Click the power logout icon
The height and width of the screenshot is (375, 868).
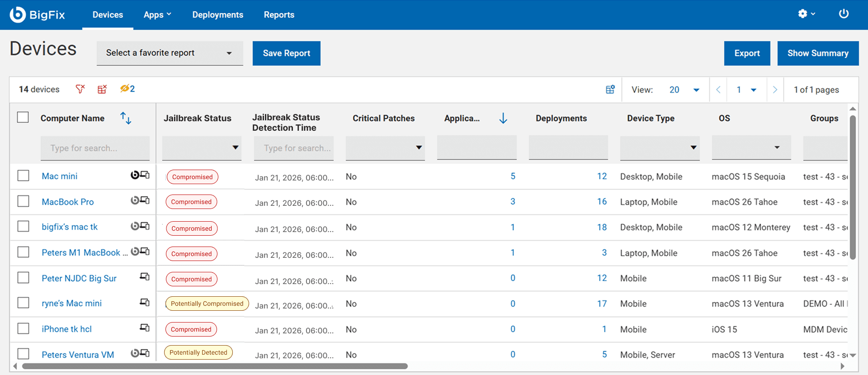tap(844, 14)
